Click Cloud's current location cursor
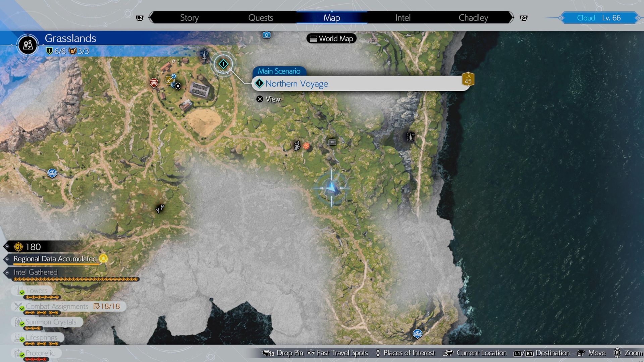 331,188
